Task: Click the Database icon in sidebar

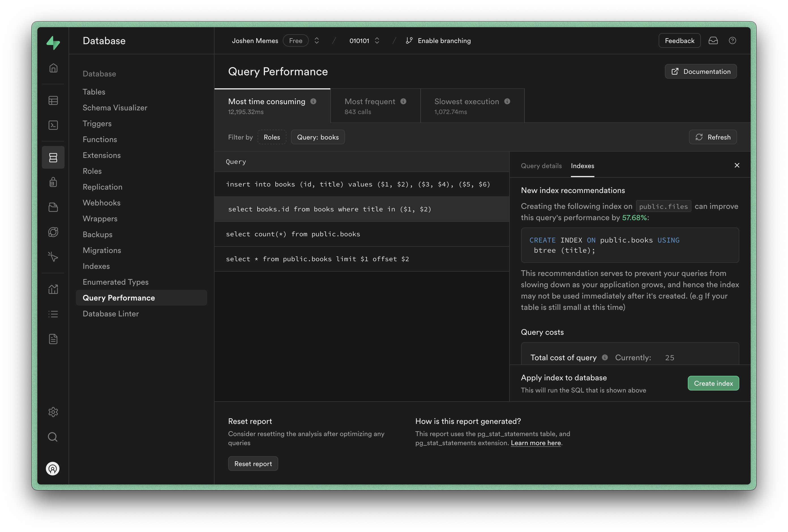Action: (53, 157)
